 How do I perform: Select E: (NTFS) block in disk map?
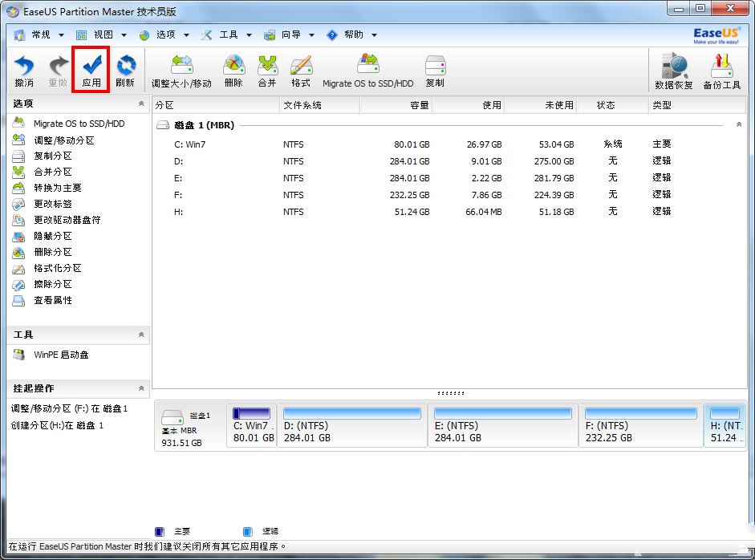click(x=503, y=426)
